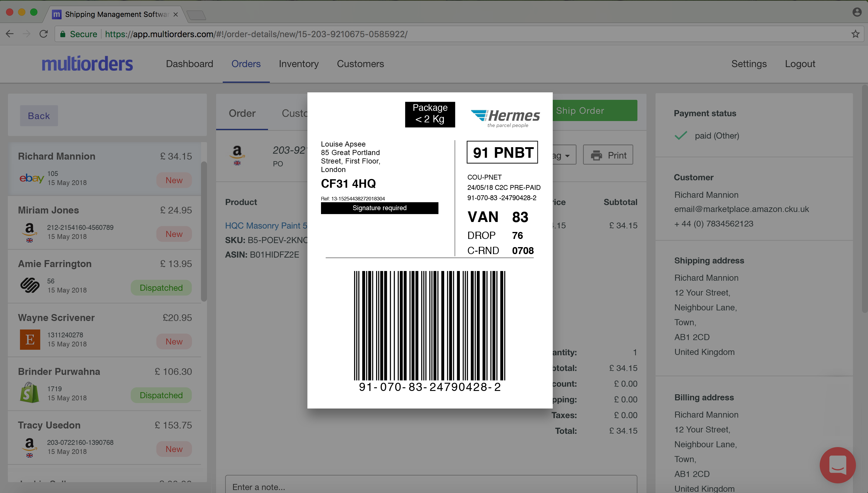
Task: Open the HQC Masonry Paint product link
Action: point(266,226)
